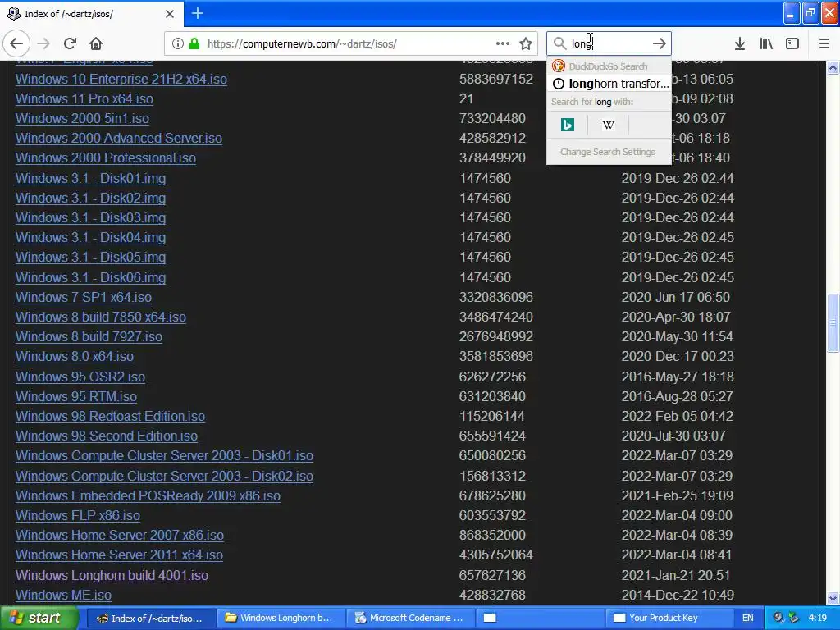Download Windows FLP x86.iso
The image size is (840, 630).
point(78,515)
